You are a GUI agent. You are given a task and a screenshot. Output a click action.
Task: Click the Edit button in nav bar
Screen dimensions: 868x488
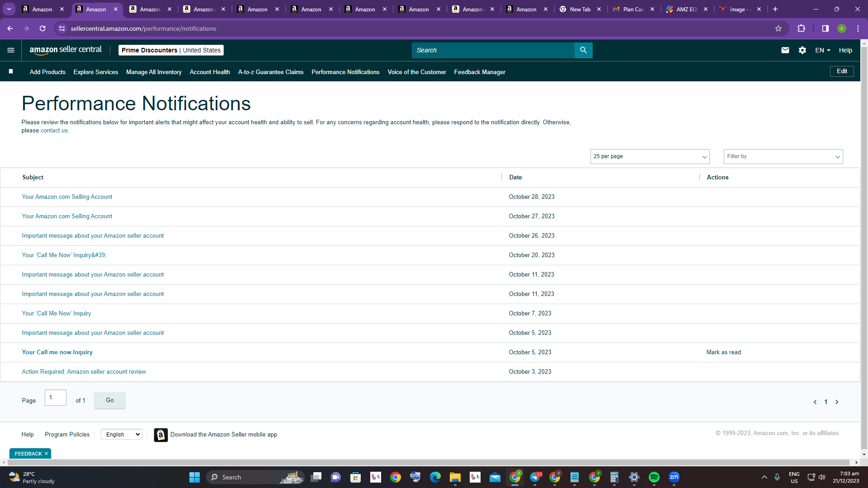(x=842, y=71)
